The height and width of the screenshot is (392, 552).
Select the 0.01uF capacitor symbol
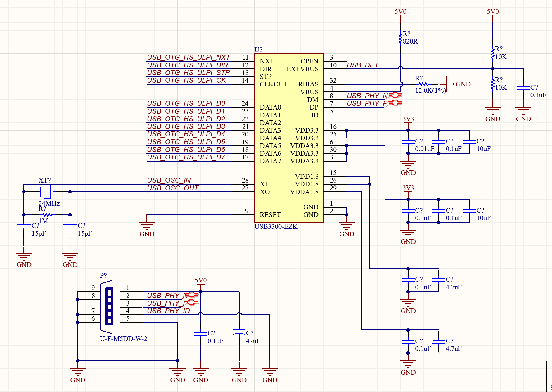click(x=408, y=142)
